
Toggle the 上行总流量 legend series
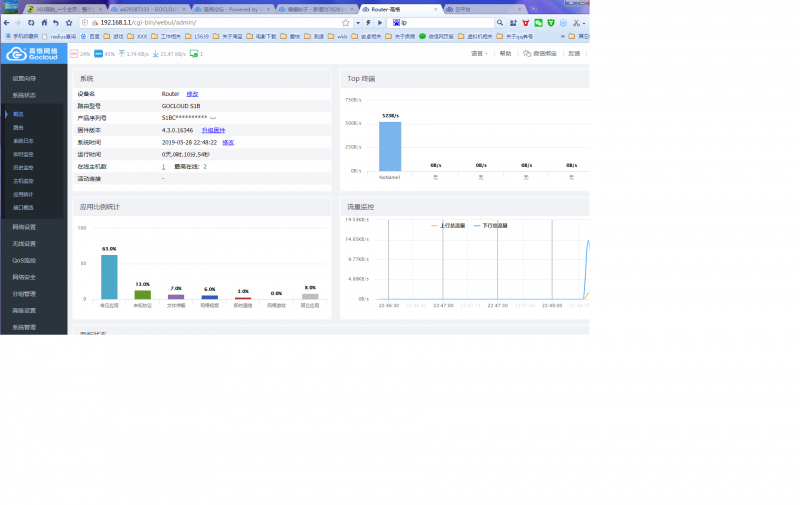(x=448, y=225)
